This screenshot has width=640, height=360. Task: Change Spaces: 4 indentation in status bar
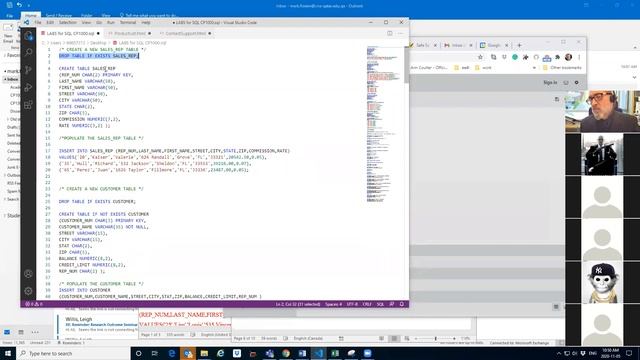[333, 304]
